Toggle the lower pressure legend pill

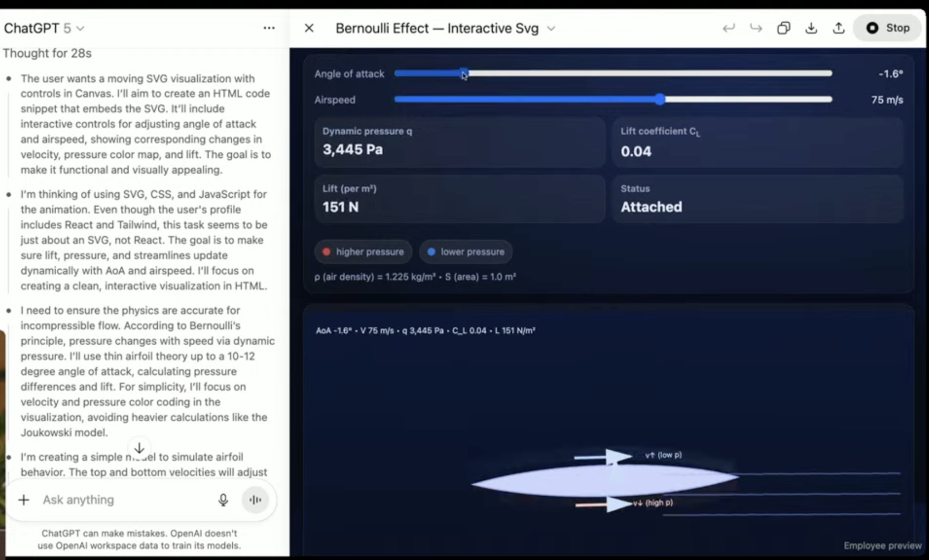point(466,252)
